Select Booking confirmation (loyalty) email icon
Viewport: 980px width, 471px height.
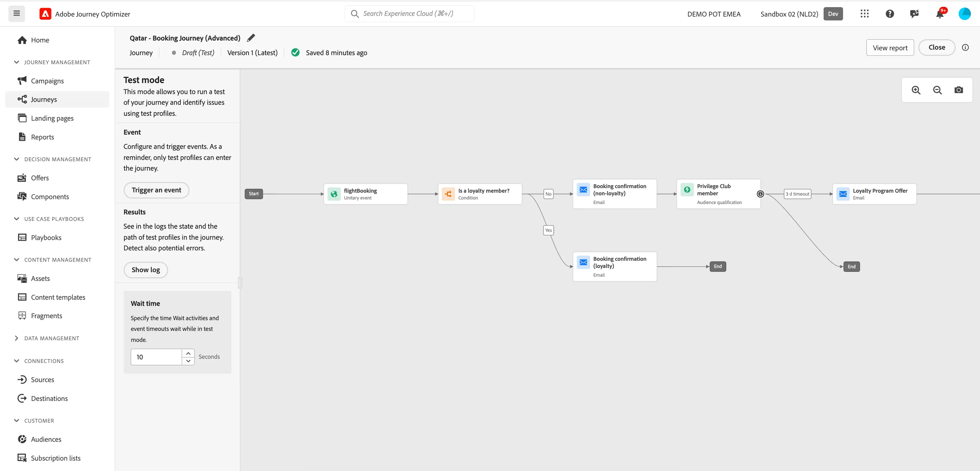coord(583,262)
